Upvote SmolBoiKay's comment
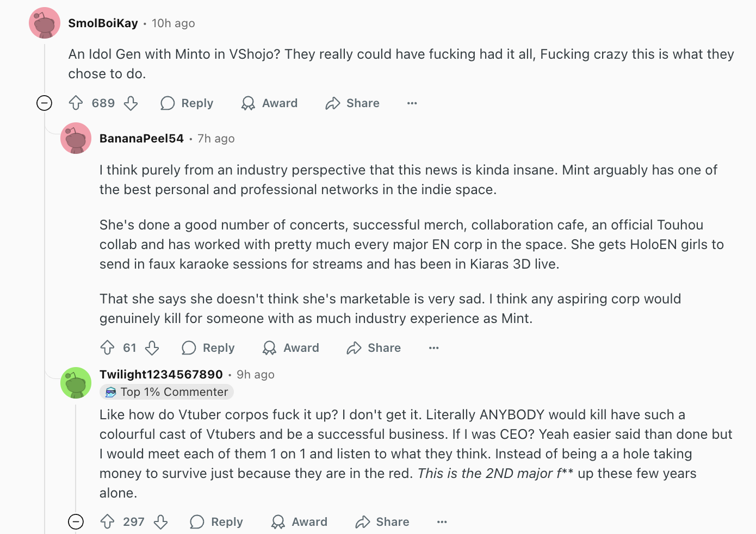Screen dimensions: 756x534 tap(76, 103)
